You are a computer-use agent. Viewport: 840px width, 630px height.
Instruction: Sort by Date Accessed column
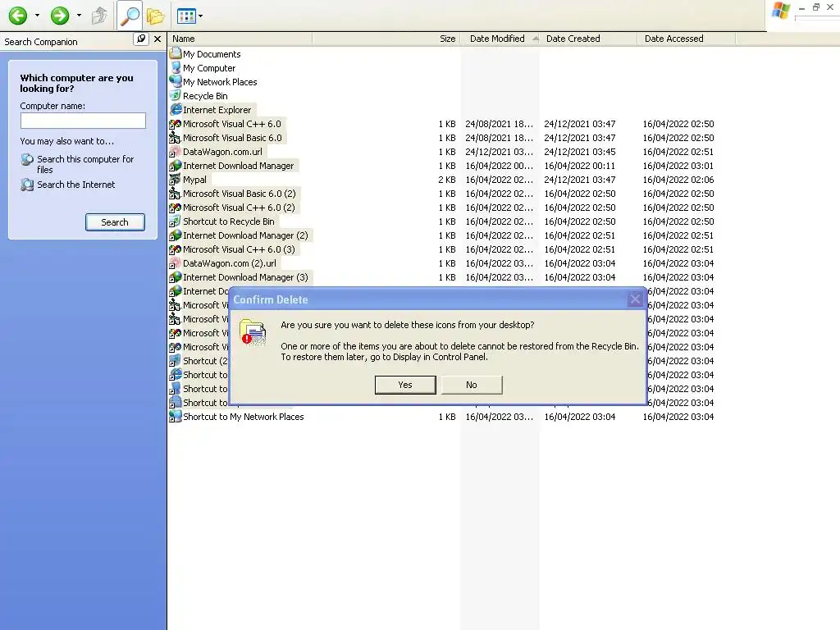[x=687, y=39]
